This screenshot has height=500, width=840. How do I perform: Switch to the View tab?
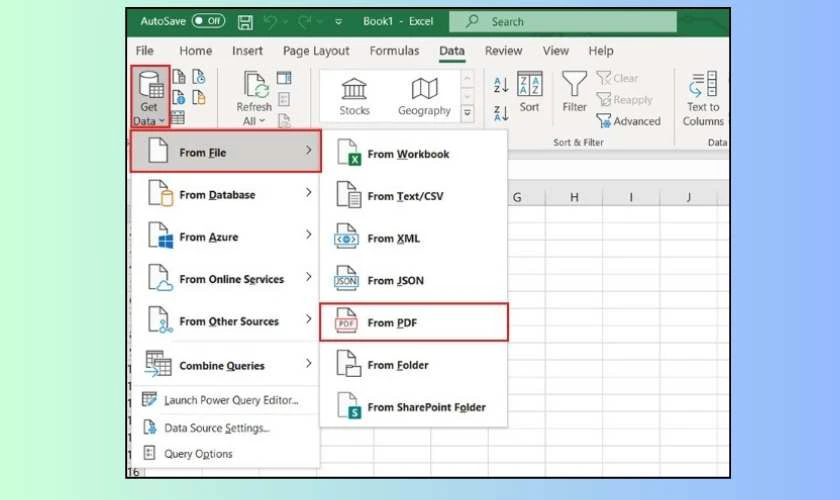(x=556, y=50)
